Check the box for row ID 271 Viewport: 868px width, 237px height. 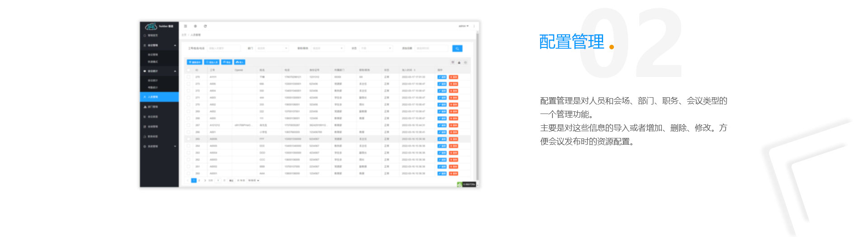pyautogui.click(x=189, y=98)
